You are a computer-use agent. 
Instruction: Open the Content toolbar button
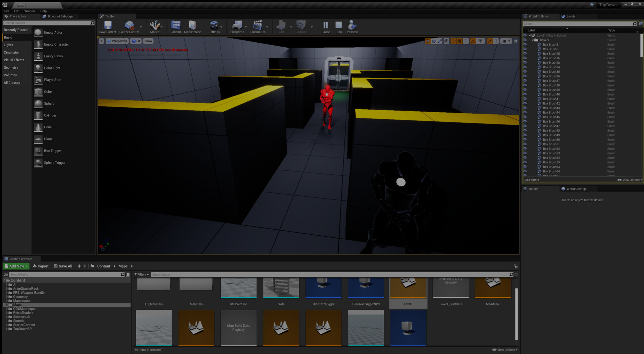(x=175, y=27)
